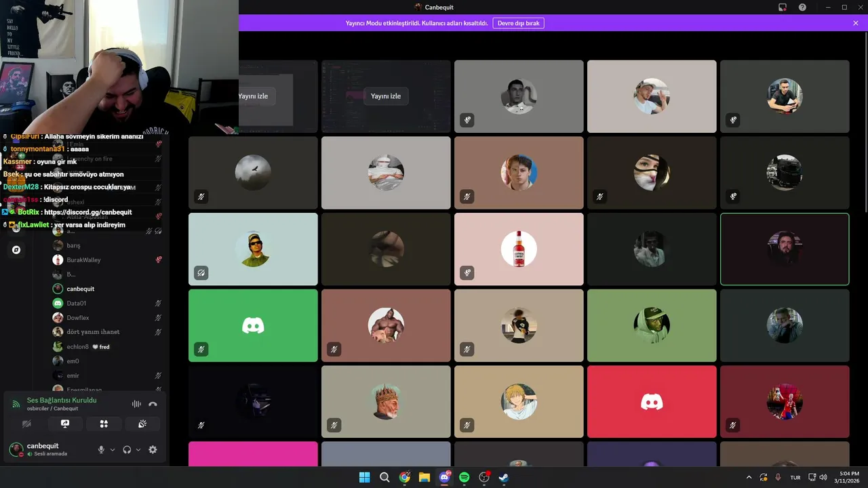
Task: Click the red microphone tray icon
Action: (x=778, y=477)
